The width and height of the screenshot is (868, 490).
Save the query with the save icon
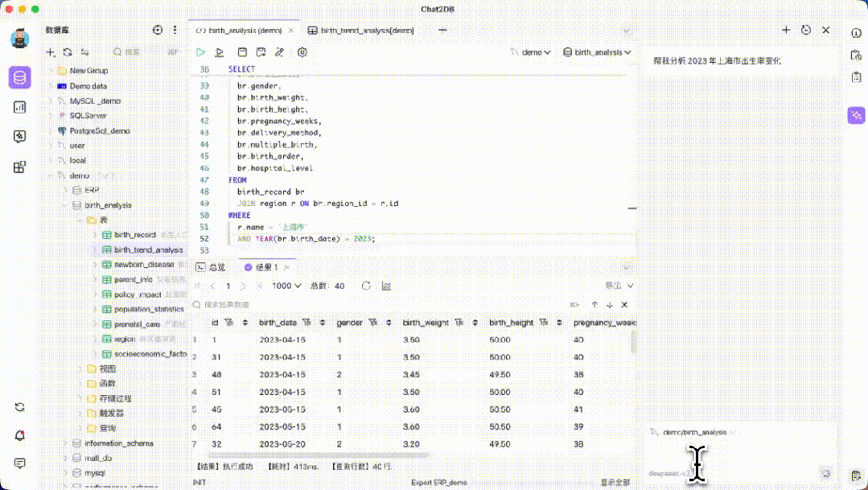(x=242, y=52)
